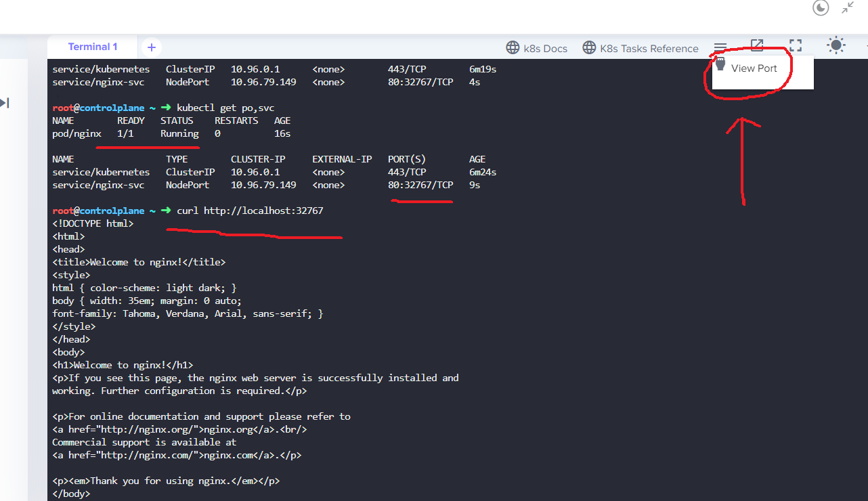Click the crescent moon icon at top
The image size is (868, 501).
click(821, 8)
